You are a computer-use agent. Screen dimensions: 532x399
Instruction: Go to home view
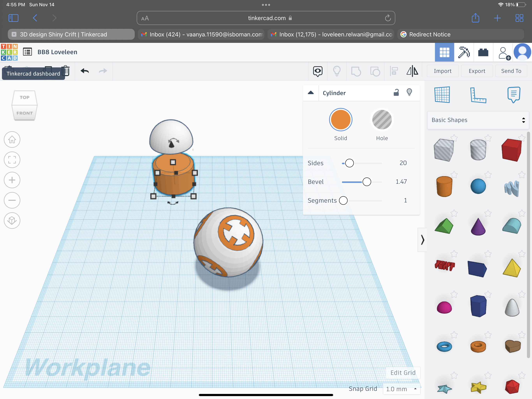coord(12,139)
